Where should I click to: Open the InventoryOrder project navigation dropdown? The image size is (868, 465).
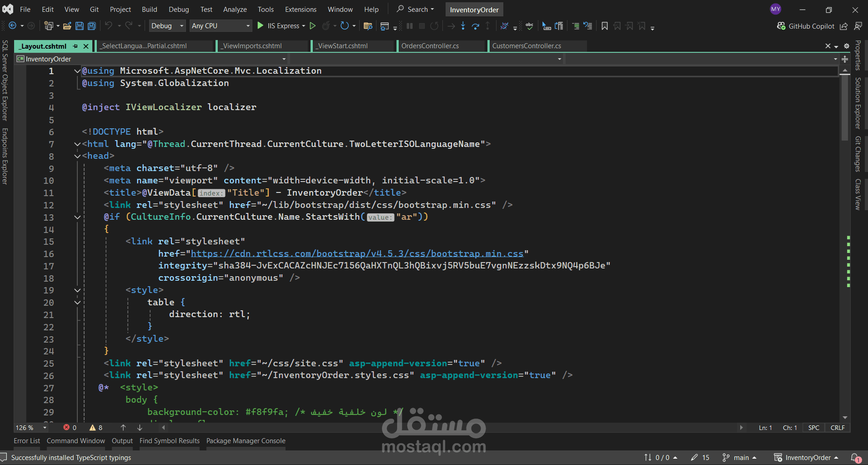tap(151, 59)
